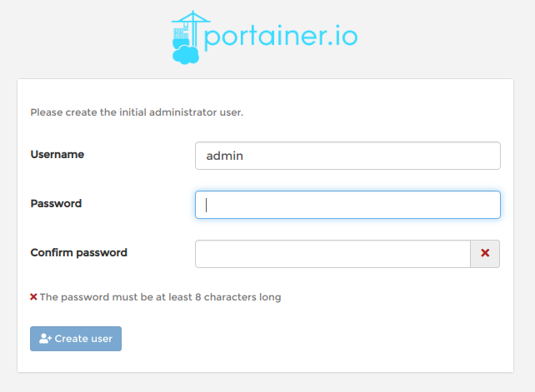Click the word "admin" in the Username field
Viewport: 535px width, 392px height.
click(224, 156)
